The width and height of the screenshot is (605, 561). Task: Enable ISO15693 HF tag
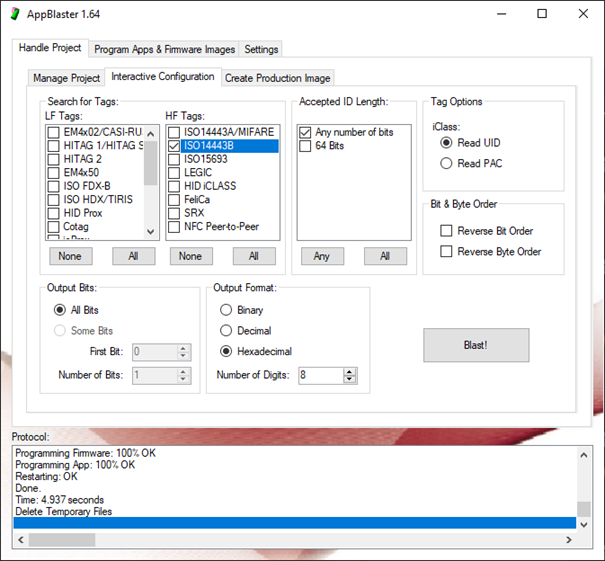(174, 159)
